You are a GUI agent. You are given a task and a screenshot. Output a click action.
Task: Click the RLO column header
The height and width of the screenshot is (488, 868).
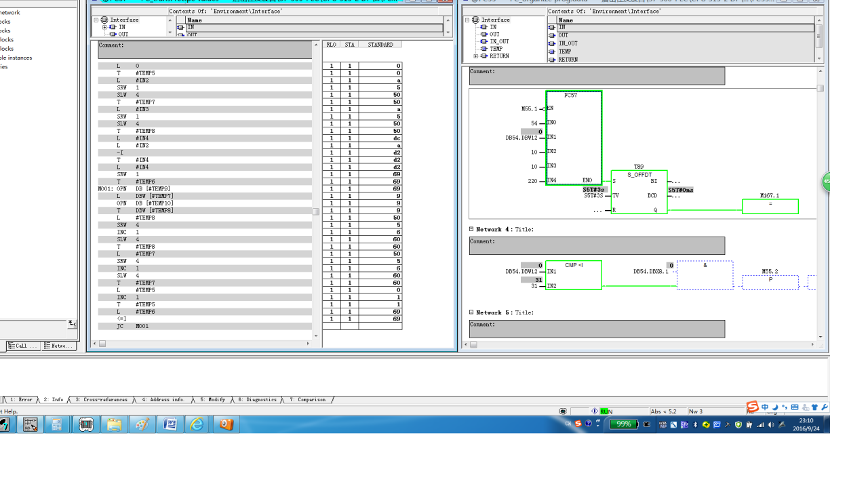332,45
